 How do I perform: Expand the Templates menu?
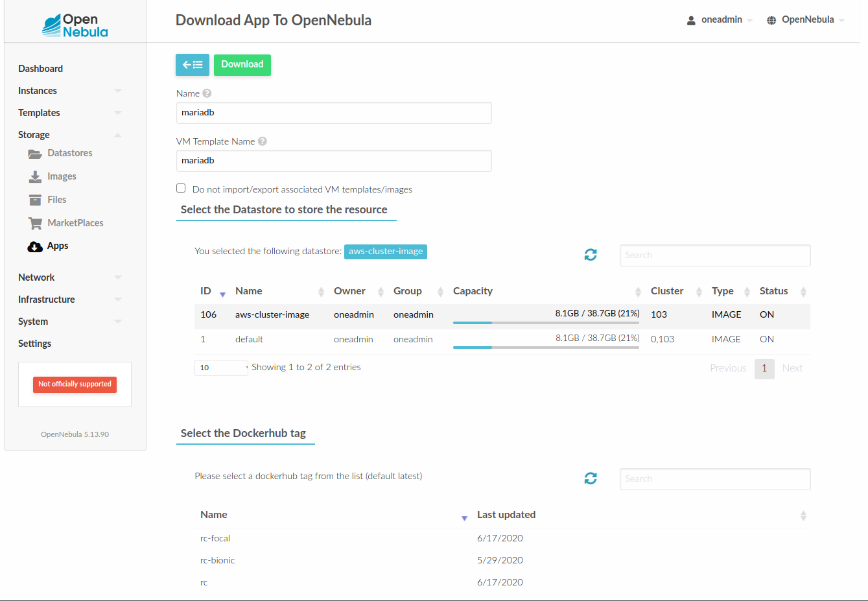tap(118, 113)
